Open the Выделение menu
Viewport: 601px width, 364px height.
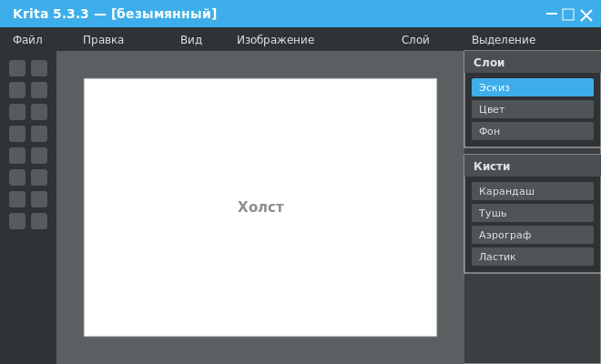504,39
